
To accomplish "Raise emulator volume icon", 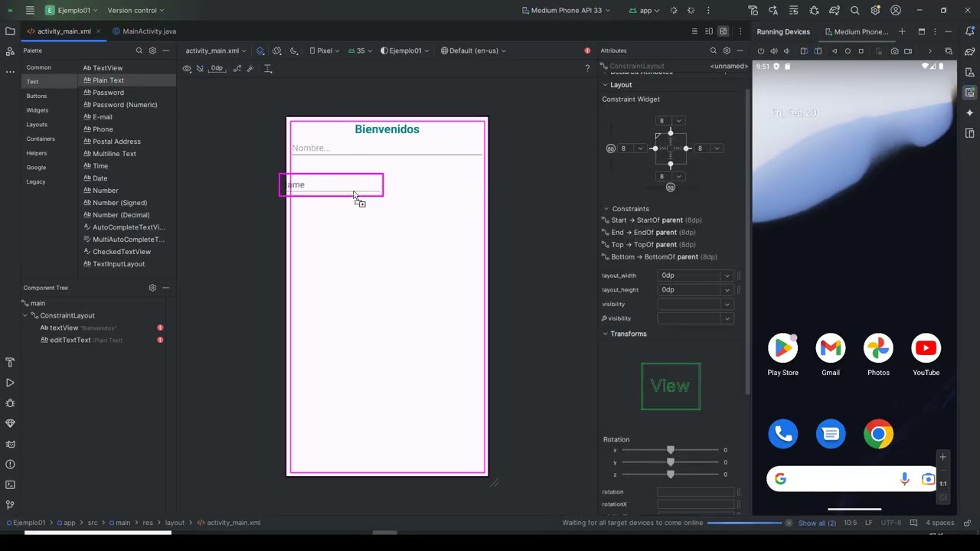I will [774, 51].
